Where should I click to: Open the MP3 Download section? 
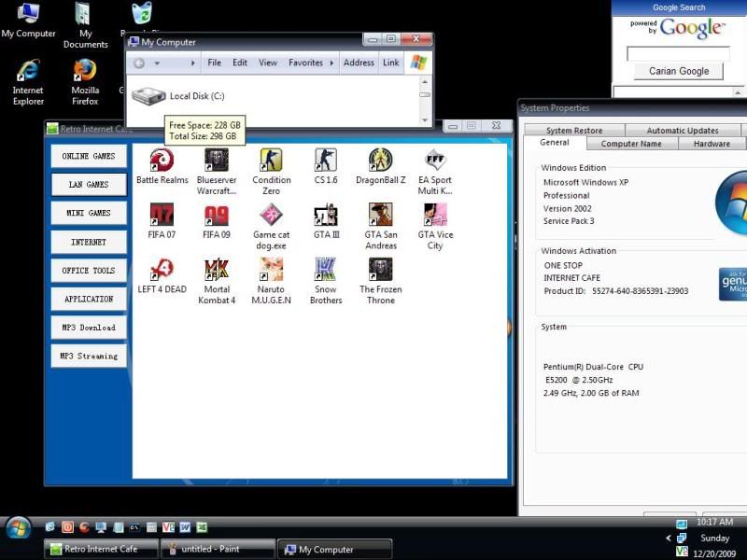point(89,328)
